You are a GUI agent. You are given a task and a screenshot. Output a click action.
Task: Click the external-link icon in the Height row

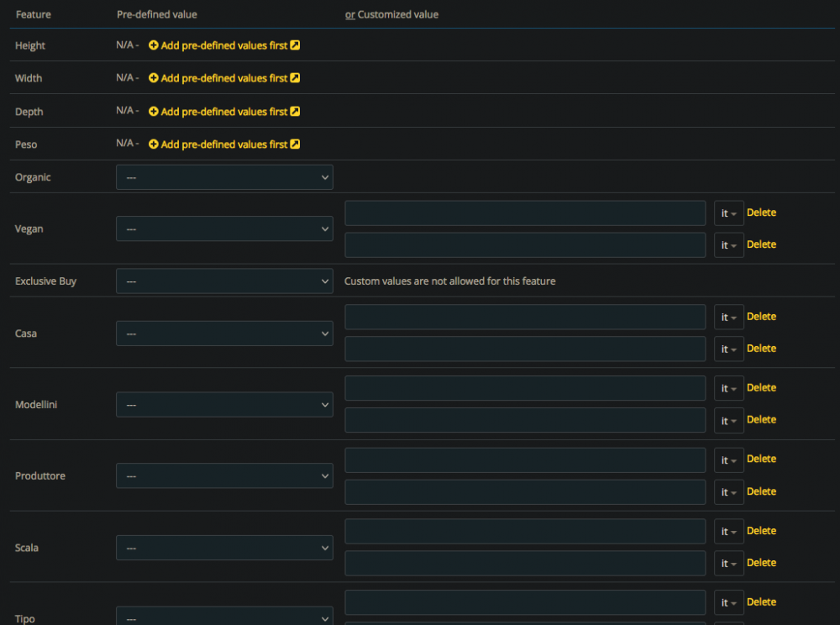(295, 45)
